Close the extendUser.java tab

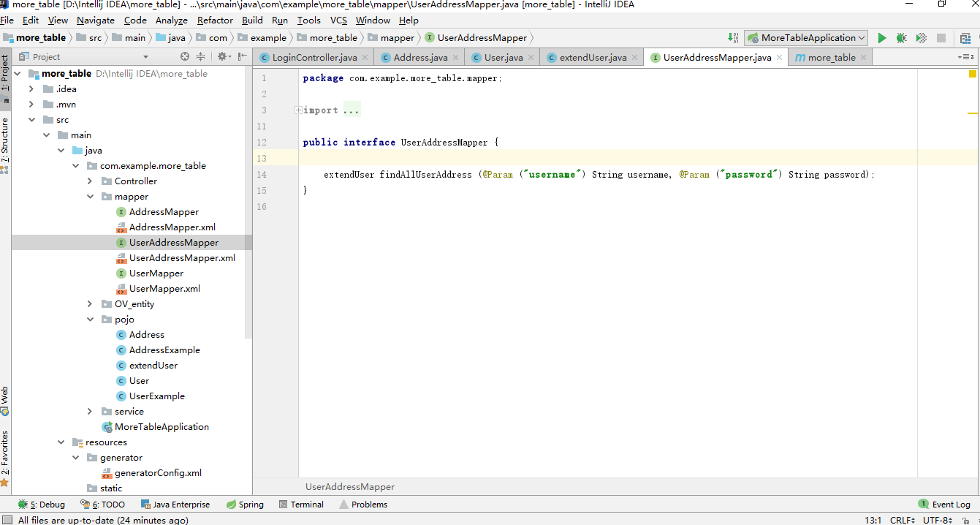pos(634,57)
